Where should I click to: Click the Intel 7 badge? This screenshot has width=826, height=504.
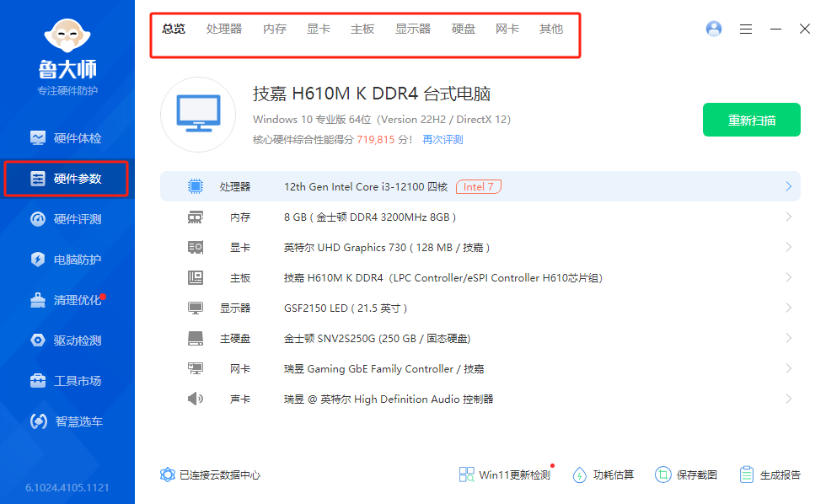(x=479, y=186)
